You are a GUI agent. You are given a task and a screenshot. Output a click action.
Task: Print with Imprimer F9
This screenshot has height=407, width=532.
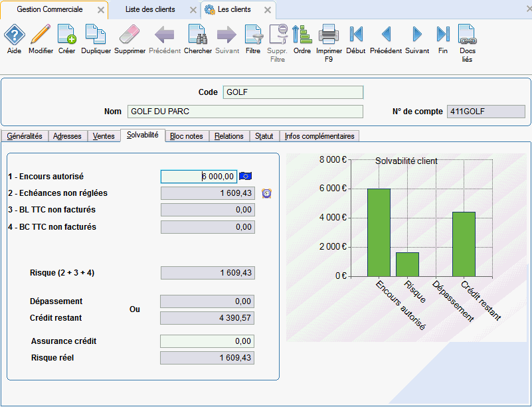click(x=329, y=35)
